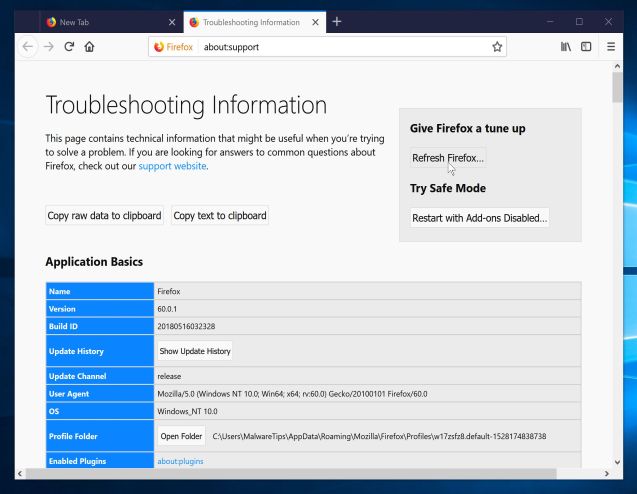Click the vertical scrollbar down arrow
This screenshot has width=637, height=494.
pyautogui.click(x=617, y=473)
